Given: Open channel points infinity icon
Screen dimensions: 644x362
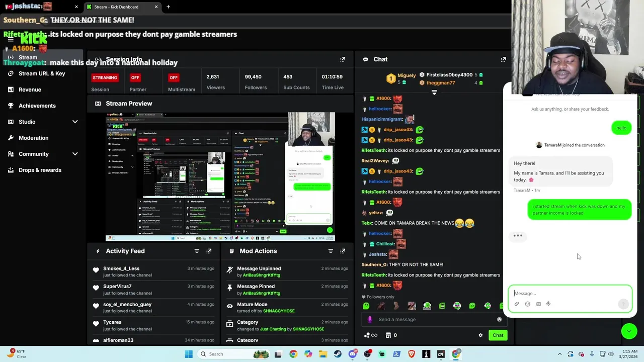Looking at the screenshot, I should coord(371,335).
